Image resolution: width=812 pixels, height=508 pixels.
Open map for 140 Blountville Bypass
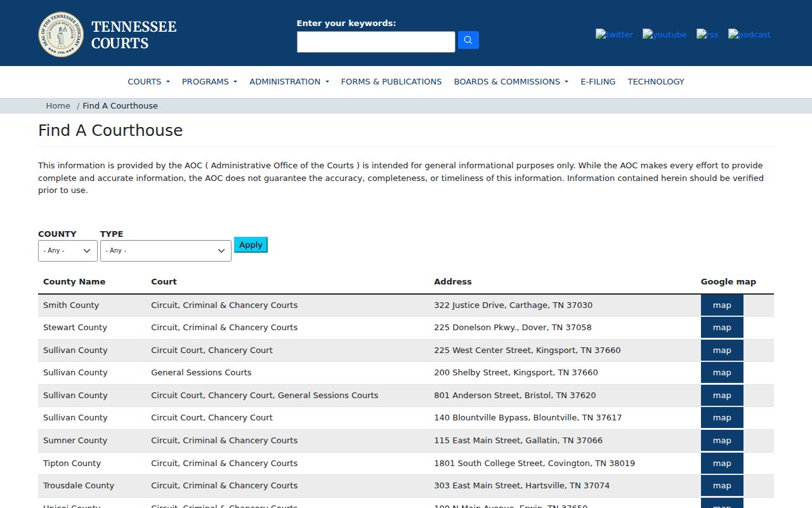(722, 418)
